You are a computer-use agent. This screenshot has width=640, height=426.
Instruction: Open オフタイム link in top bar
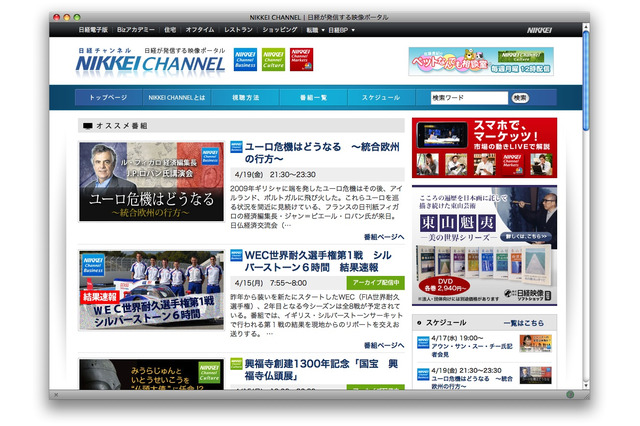(200, 30)
